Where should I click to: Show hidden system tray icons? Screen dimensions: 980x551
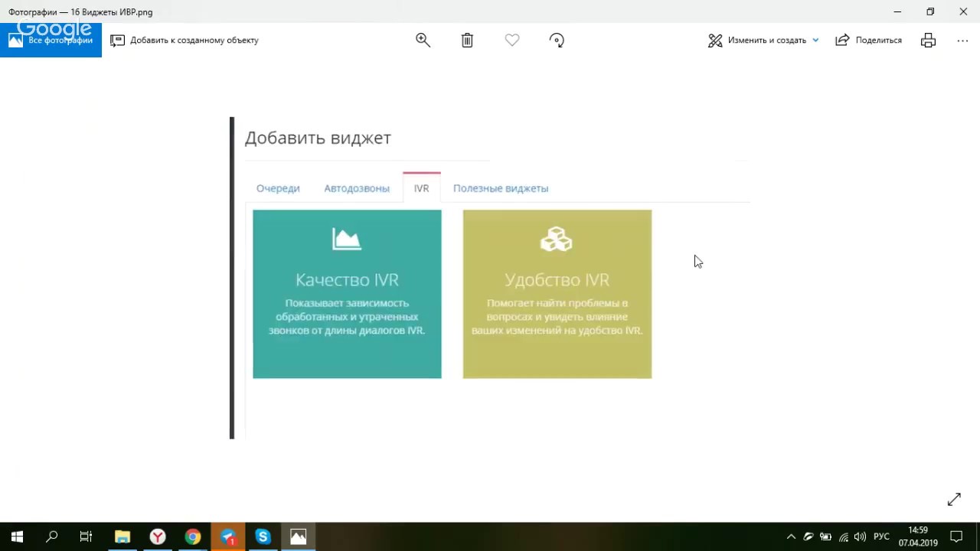point(790,536)
